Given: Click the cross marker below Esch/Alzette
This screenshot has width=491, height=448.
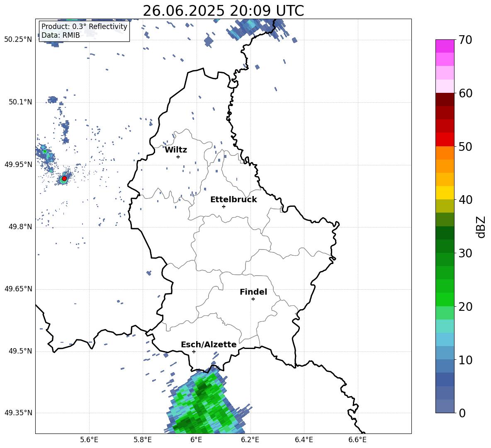Looking at the screenshot, I should coord(194,351).
